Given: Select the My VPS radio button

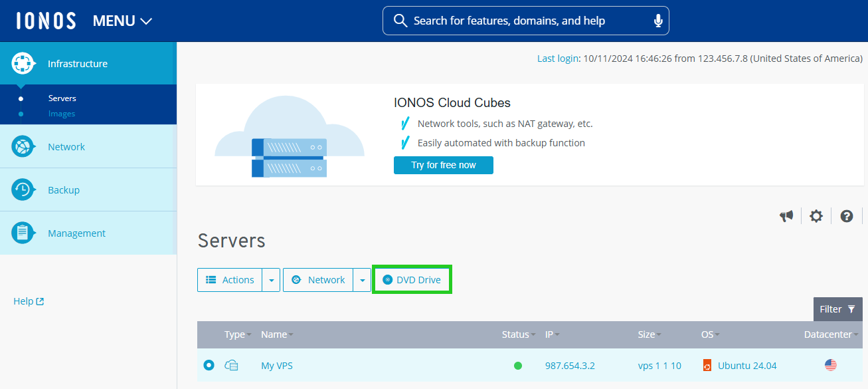Looking at the screenshot, I should (209, 365).
